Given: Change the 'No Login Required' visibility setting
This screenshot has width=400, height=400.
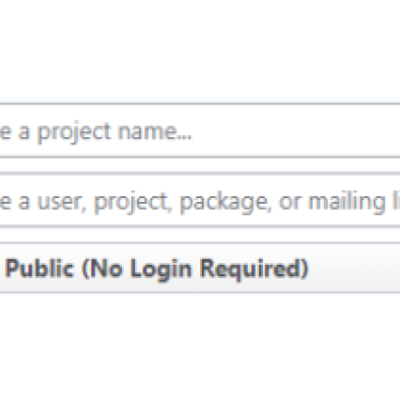Looking at the screenshot, I should click(200, 268).
